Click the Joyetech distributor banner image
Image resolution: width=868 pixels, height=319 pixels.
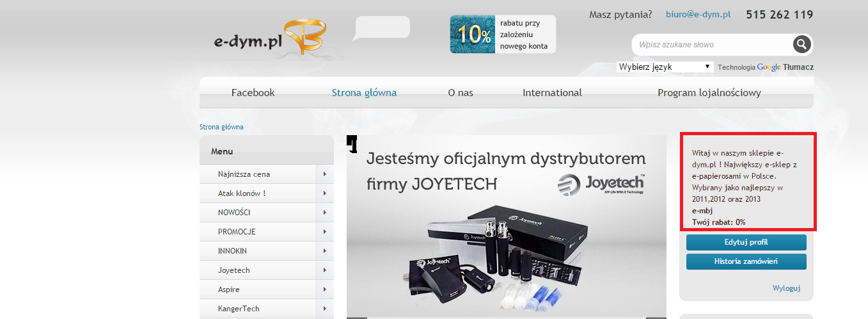[506, 227]
